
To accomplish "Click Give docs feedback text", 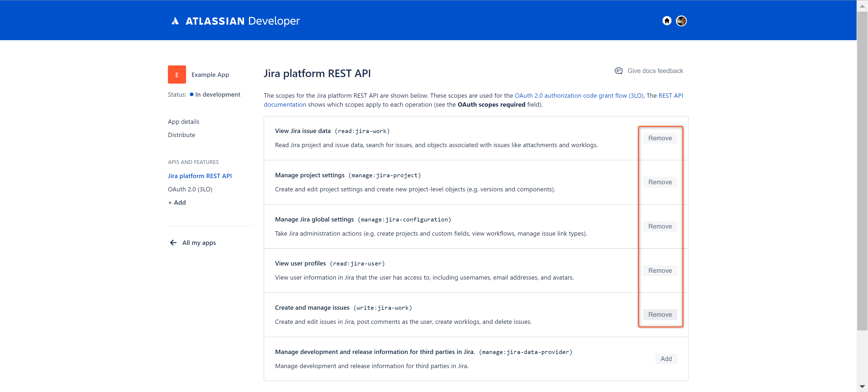I will point(655,71).
